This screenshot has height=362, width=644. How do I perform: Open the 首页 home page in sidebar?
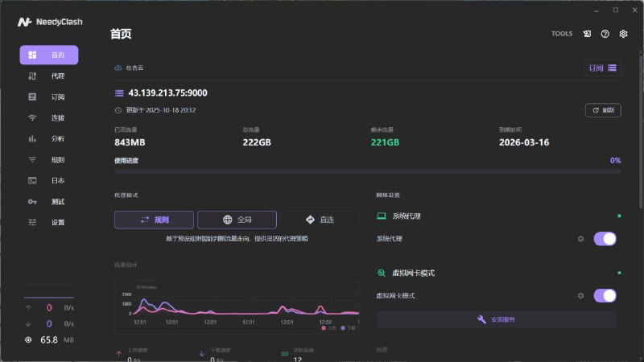[x=49, y=55]
